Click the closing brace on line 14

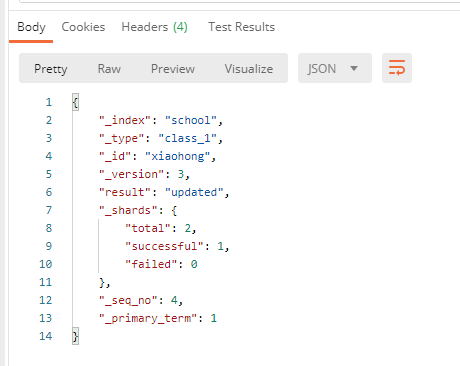pyautogui.click(x=75, y=336)
